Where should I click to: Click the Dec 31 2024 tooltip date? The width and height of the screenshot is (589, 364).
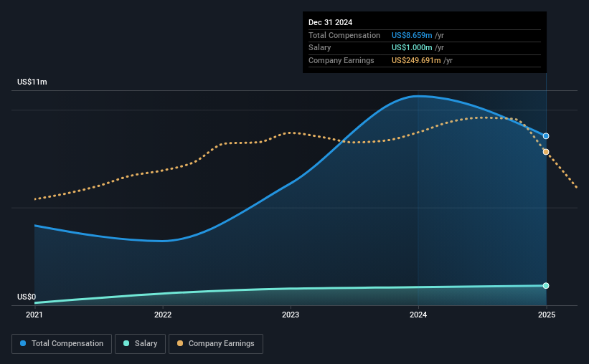[x=330, y=22]
